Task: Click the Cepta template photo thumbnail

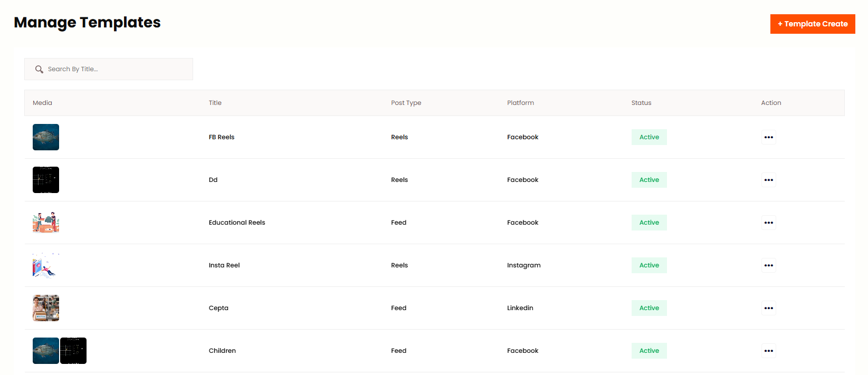Action: 46,308
